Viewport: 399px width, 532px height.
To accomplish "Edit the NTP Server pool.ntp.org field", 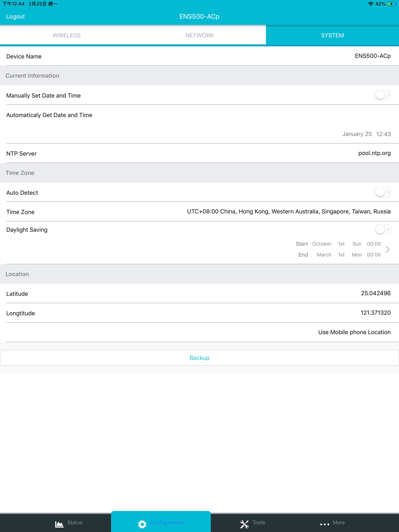I will (x=374, y=153).
